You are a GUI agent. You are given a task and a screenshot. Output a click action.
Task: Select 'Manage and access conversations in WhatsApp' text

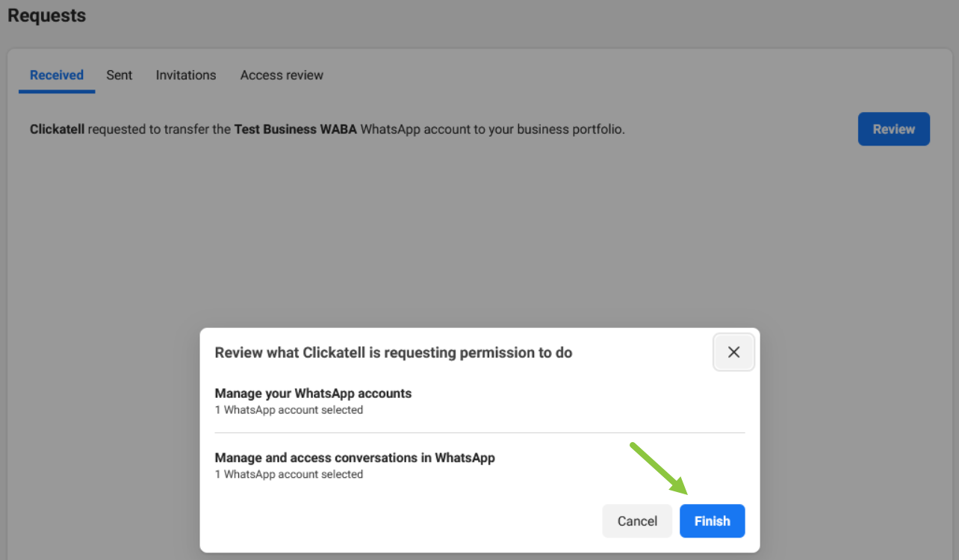355,457
